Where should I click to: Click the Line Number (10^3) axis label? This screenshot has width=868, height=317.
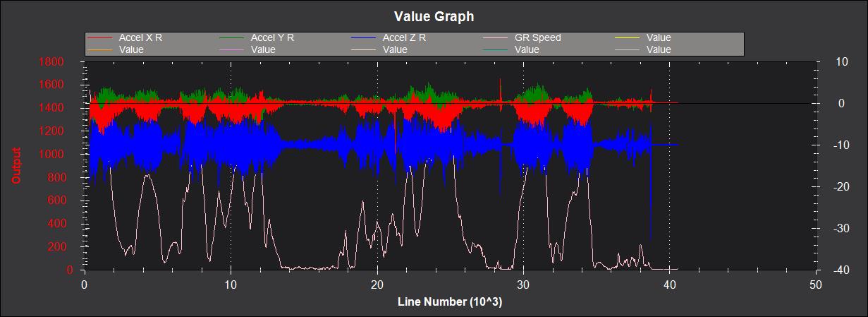click(x=450, y=302)
